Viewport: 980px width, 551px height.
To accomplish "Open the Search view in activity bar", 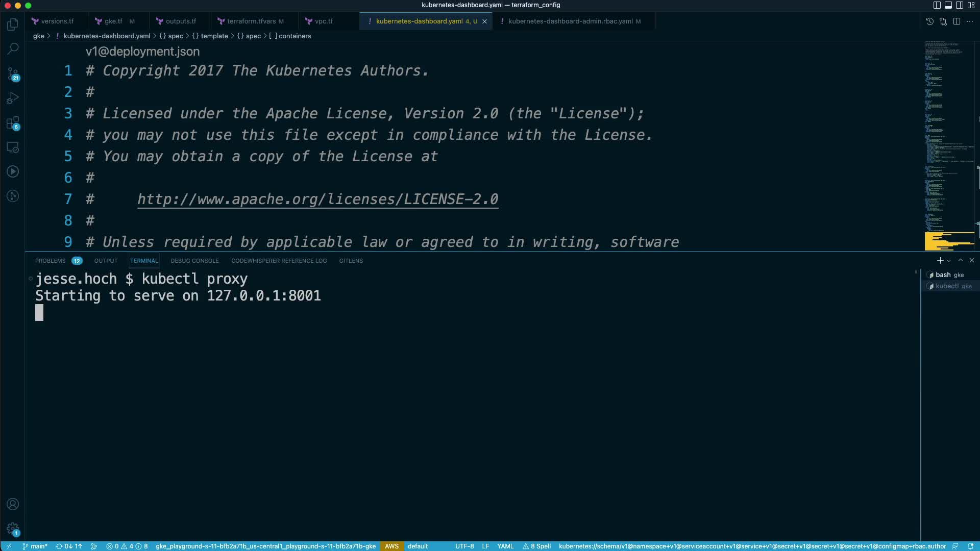I will coord(13,49).
